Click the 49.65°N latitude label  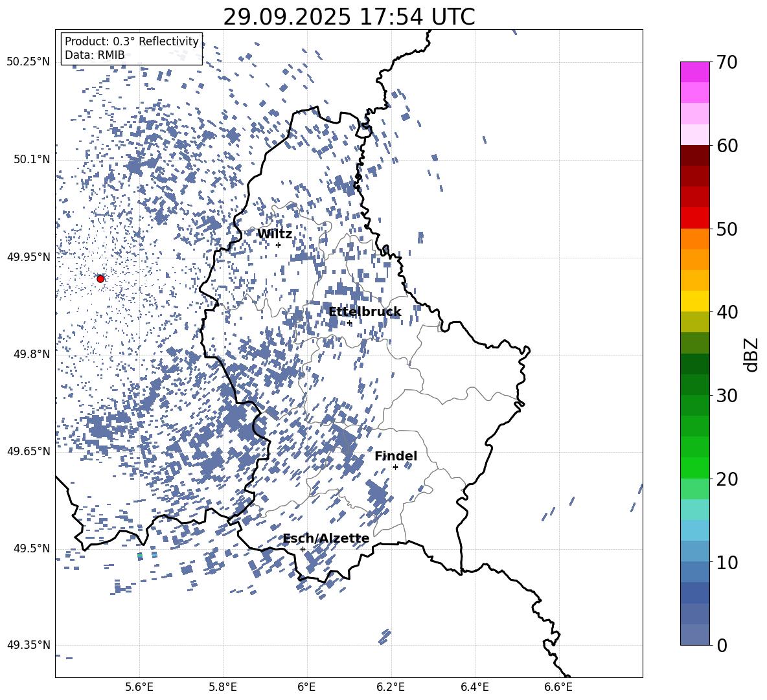coord(29,451)
